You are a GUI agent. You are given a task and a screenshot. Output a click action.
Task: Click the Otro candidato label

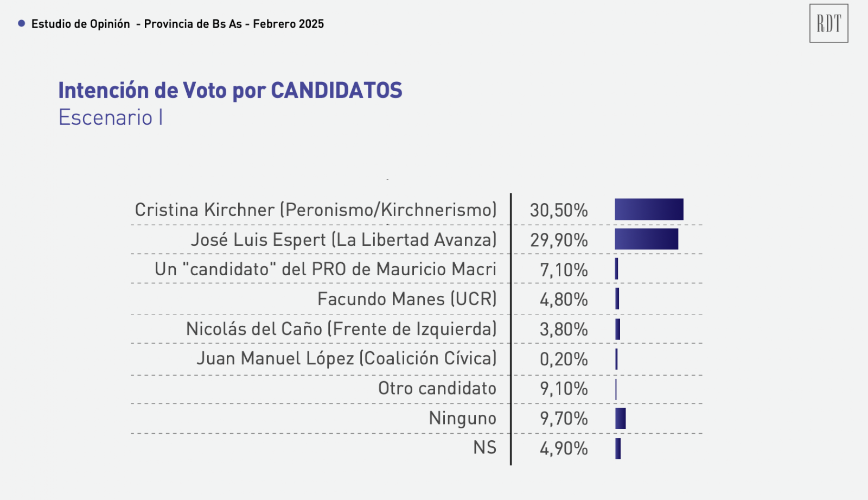click(437, 389)
